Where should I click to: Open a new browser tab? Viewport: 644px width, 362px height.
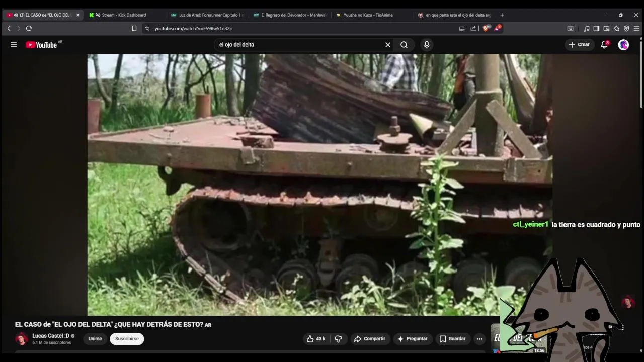[x=502, y=15]
